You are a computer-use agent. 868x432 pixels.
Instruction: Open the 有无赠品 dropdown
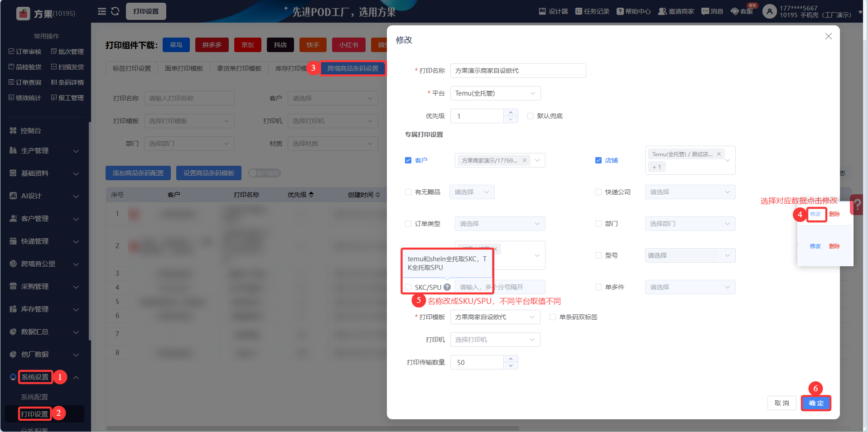[x=472, y=192]
